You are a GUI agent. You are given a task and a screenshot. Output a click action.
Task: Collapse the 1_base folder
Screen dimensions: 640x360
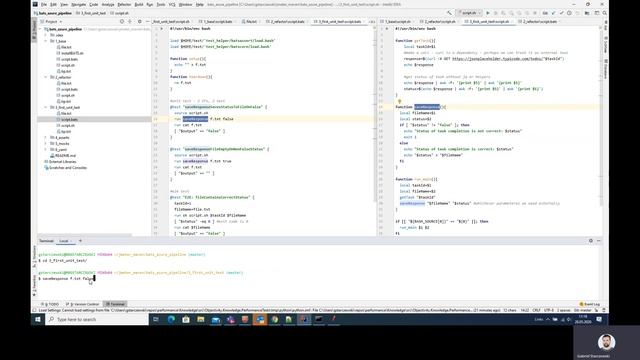pos(46,41)
